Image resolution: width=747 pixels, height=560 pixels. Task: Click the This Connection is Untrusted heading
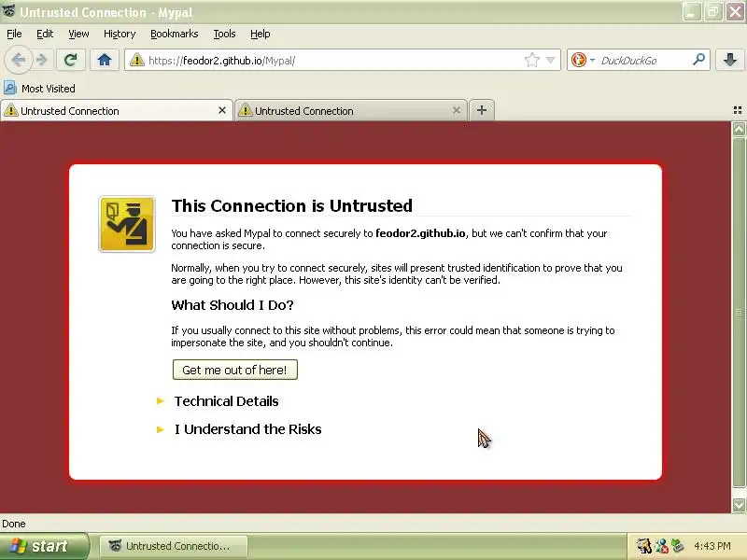tap(292, 205)
